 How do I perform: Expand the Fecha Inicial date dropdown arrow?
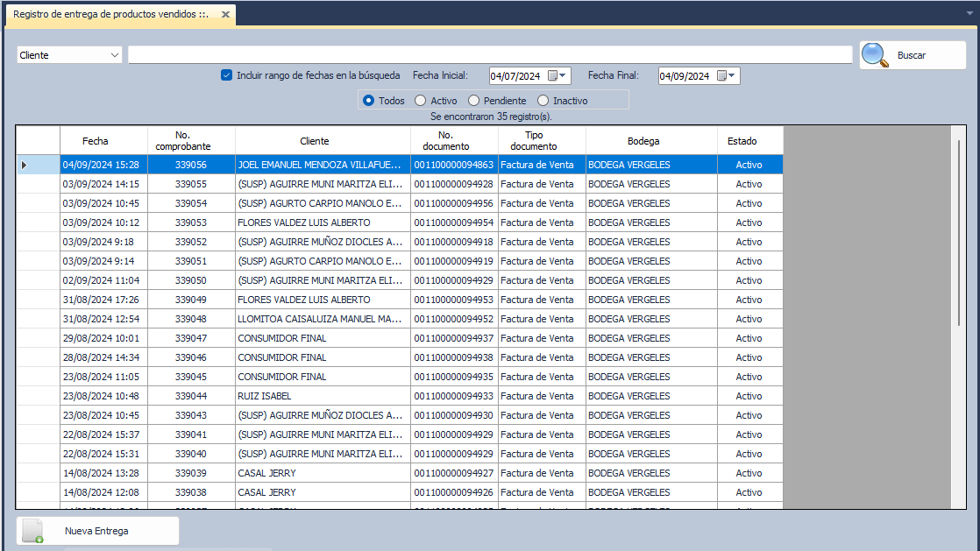click(563, 76)
